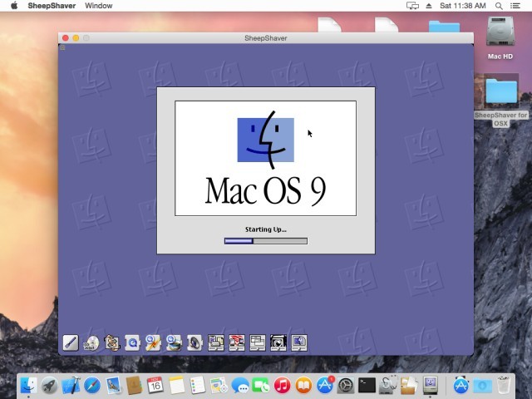This screenshot has width=532, height=399.
Task: Open the Apple menu
Action: [x=14, y=6]
